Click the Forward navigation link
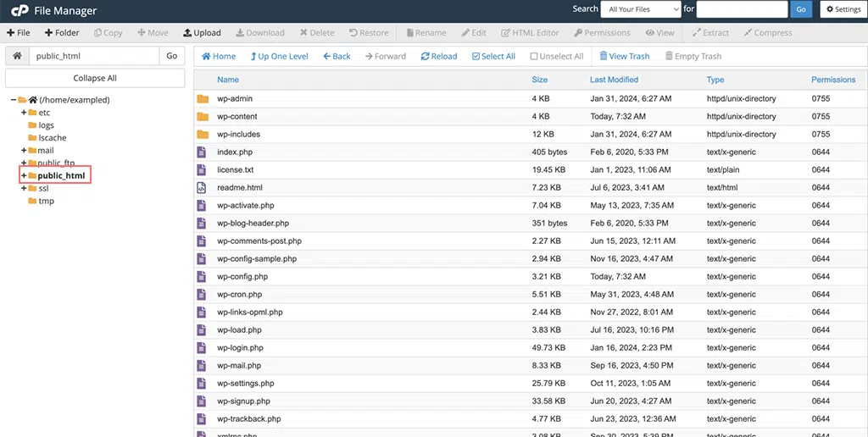The image size is (868, 437). (x=386, y=56)
